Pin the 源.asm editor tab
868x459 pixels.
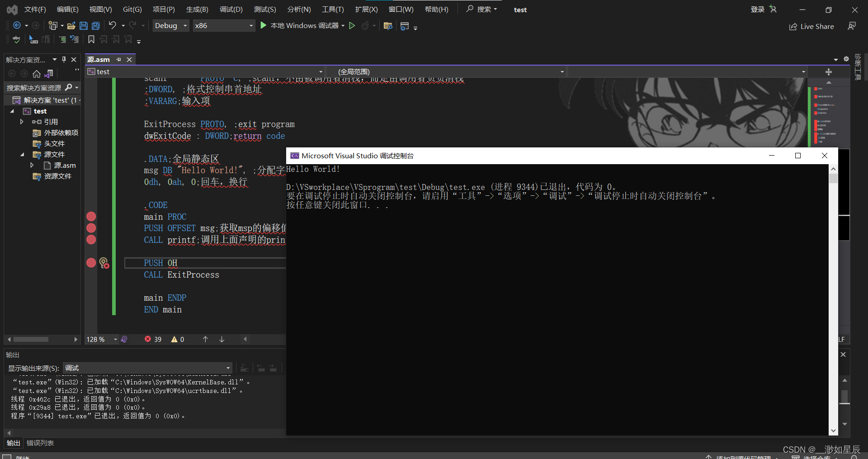click(118, 59)
